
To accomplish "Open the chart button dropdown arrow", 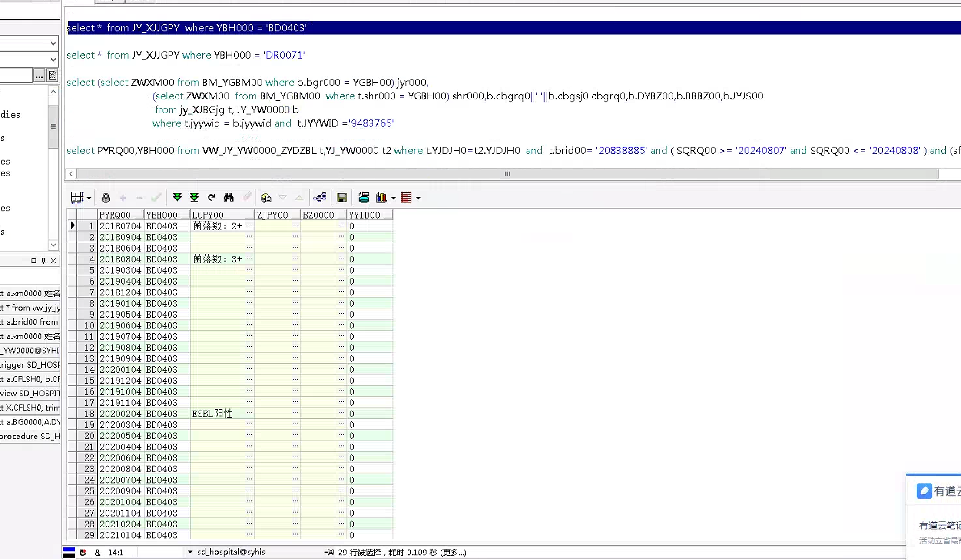I will point(394,198).
